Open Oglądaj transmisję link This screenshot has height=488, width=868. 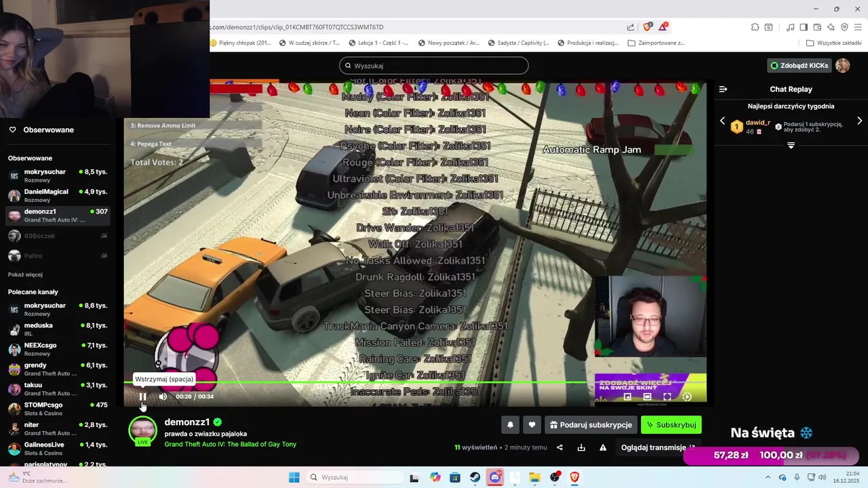pos(658,447)
